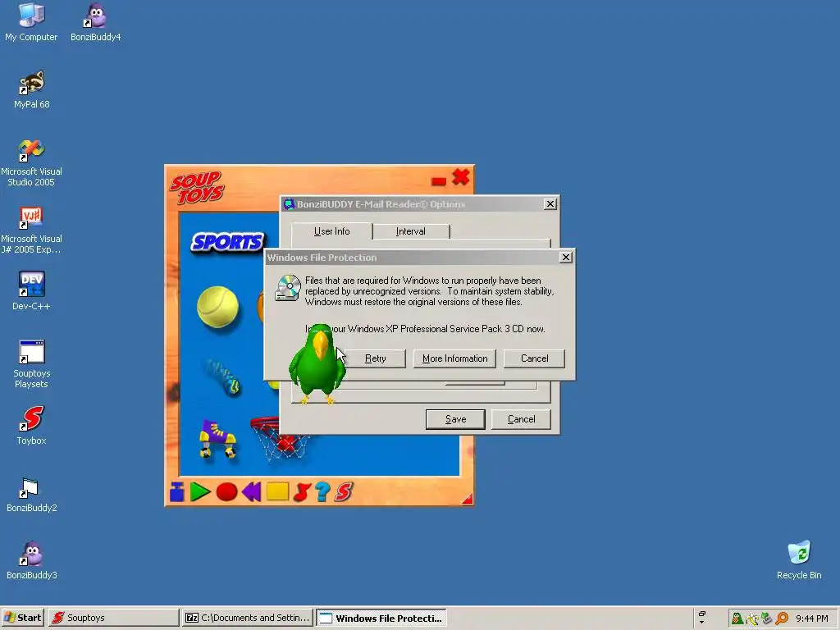Click the orange magnifier tray icon
This screenshot has width=840, height=630.
782,619
